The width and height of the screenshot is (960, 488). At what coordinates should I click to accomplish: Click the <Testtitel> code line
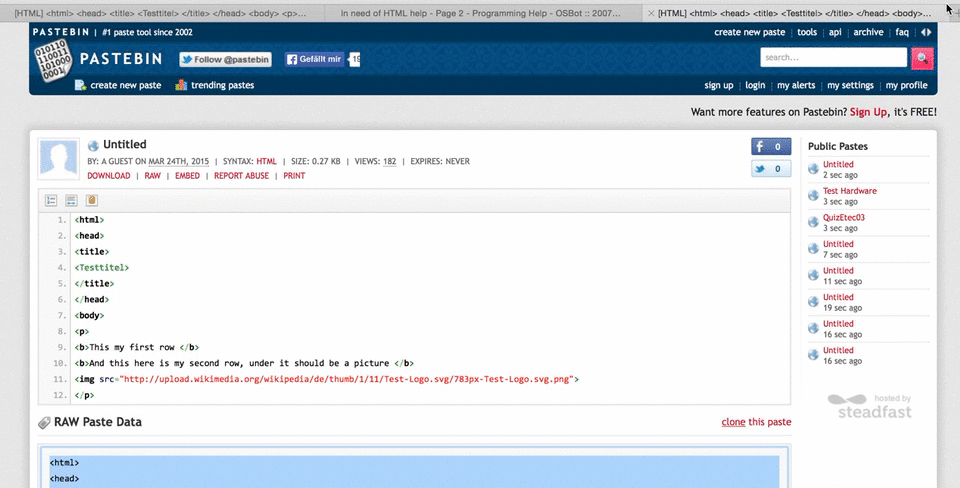click(102, 268)
